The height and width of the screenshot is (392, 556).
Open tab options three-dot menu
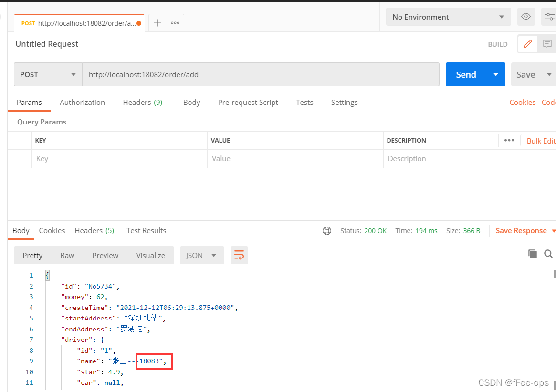(175, 23)
